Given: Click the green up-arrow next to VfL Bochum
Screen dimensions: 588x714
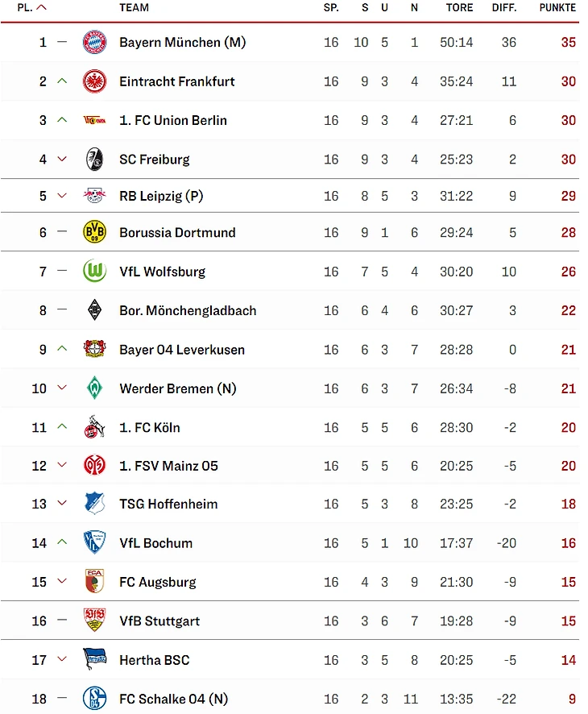Looking at the screenshot, I should pyautogui.click(x=62, y=542).
